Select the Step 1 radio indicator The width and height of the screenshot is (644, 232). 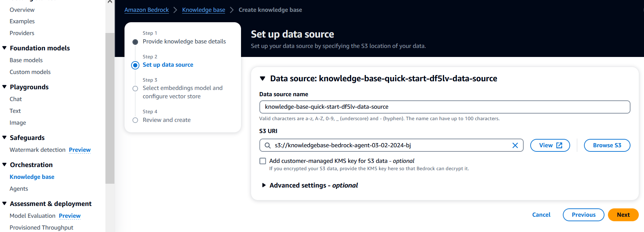pos(135,42)
